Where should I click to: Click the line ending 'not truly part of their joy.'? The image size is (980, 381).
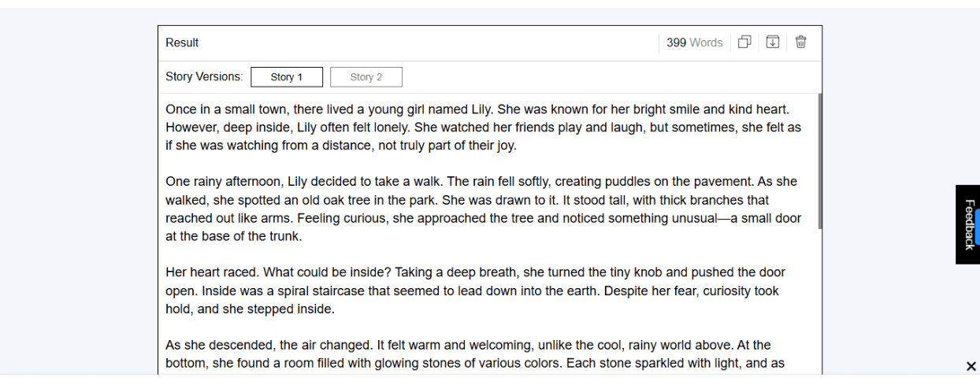pyautogui.click(x=341, y=146)
